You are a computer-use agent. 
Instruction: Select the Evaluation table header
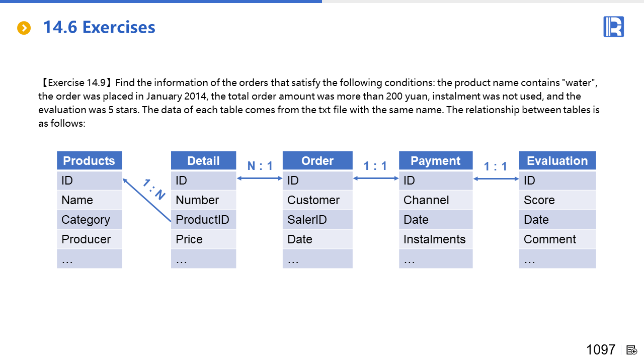click(557, 161)
